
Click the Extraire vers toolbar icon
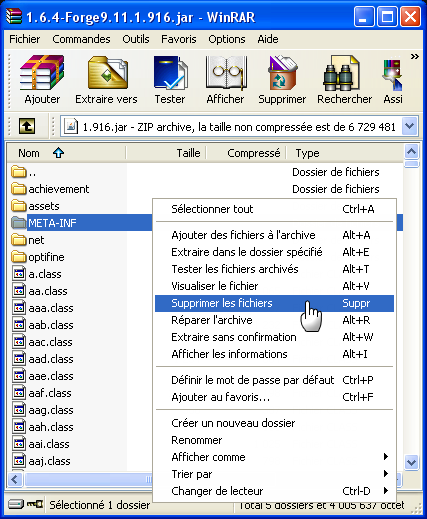[107, 73]
